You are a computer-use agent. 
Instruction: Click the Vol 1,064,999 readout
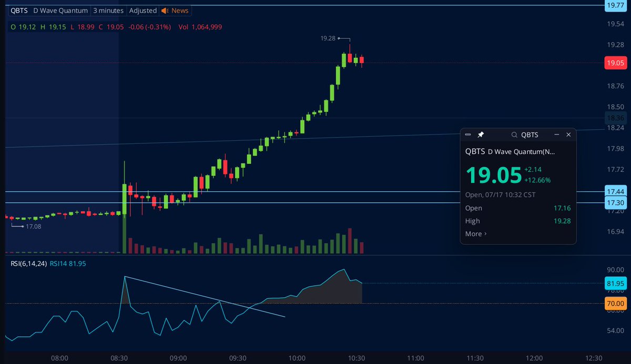click(200, 27)
